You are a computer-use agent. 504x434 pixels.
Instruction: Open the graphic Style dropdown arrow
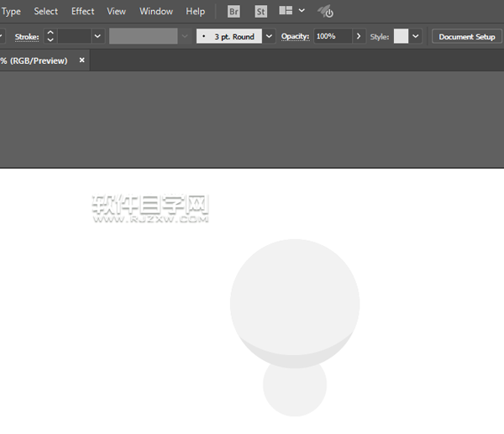click(x=416, y=37)
